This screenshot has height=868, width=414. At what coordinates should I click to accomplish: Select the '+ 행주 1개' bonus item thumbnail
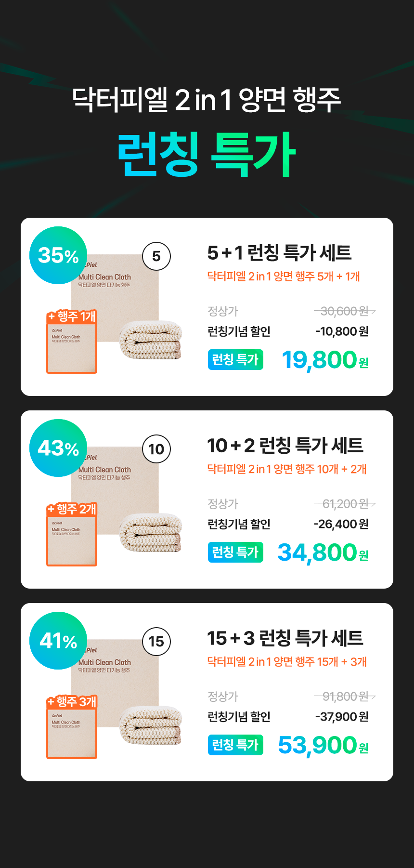pos(72,342)
